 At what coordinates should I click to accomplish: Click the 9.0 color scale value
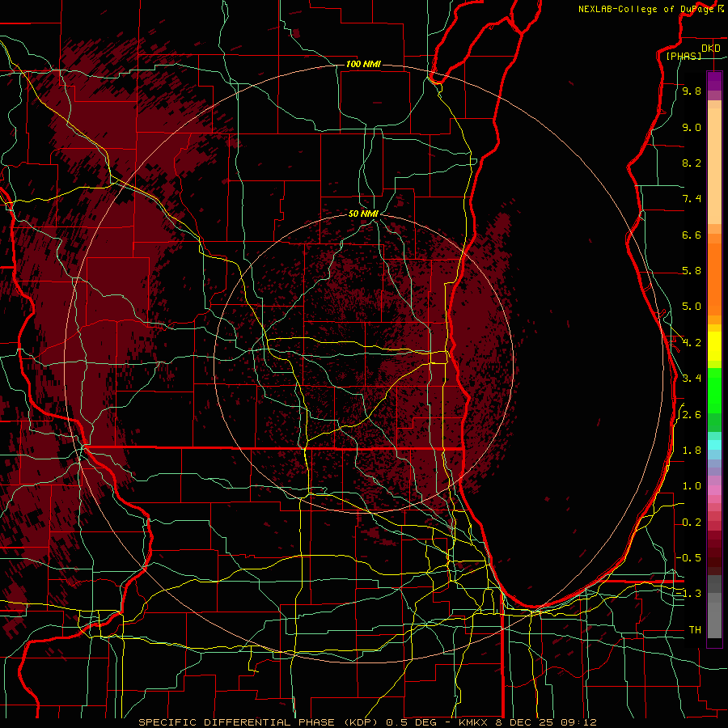(692, 127)
